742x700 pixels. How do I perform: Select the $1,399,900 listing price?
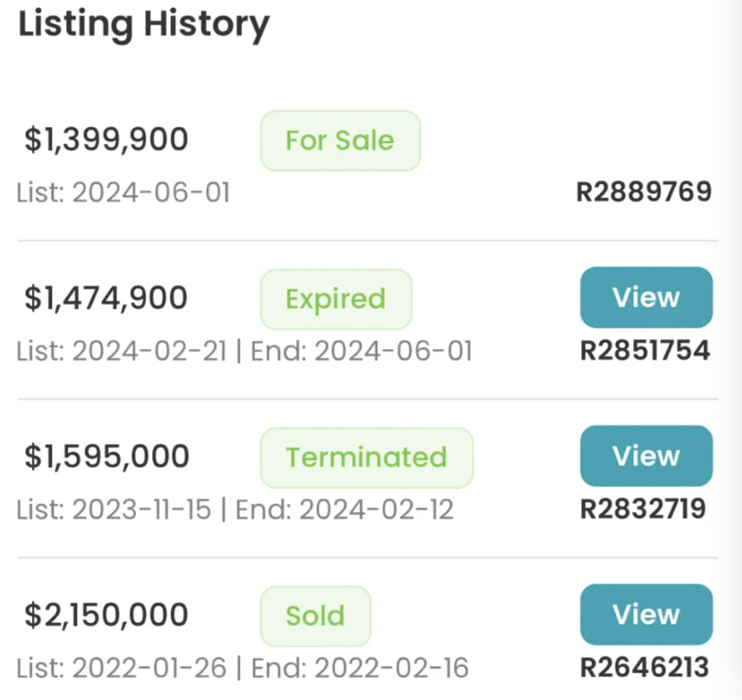(106, 140)
